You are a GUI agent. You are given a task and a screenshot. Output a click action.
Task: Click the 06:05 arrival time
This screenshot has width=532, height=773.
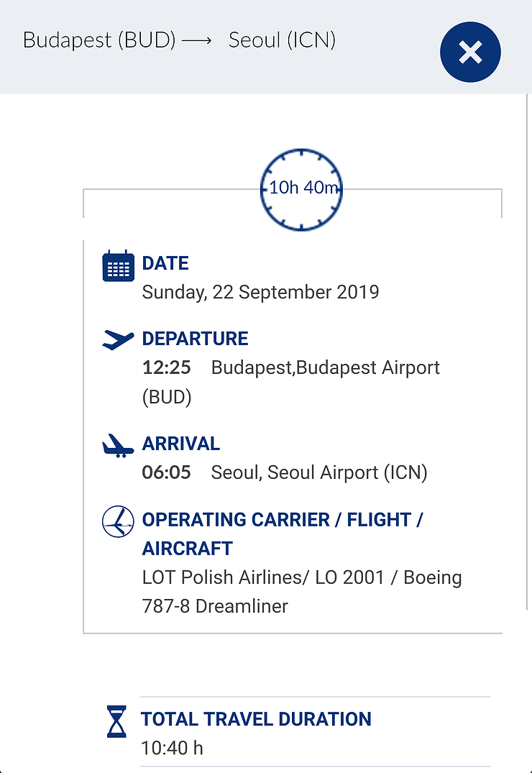tap(167, 472)
